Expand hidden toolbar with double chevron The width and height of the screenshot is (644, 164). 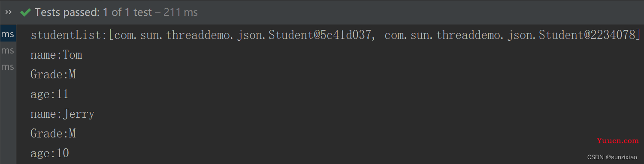(x=8, y=12)
